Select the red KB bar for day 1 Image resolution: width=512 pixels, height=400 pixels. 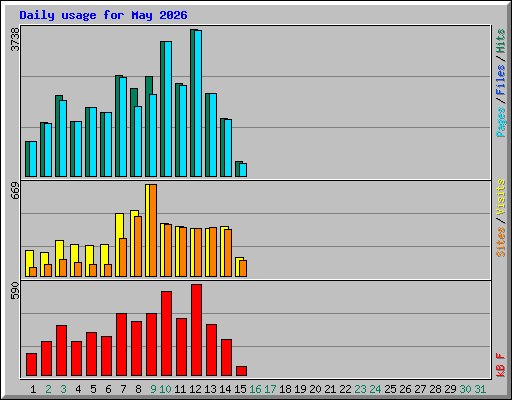point(31,364)
